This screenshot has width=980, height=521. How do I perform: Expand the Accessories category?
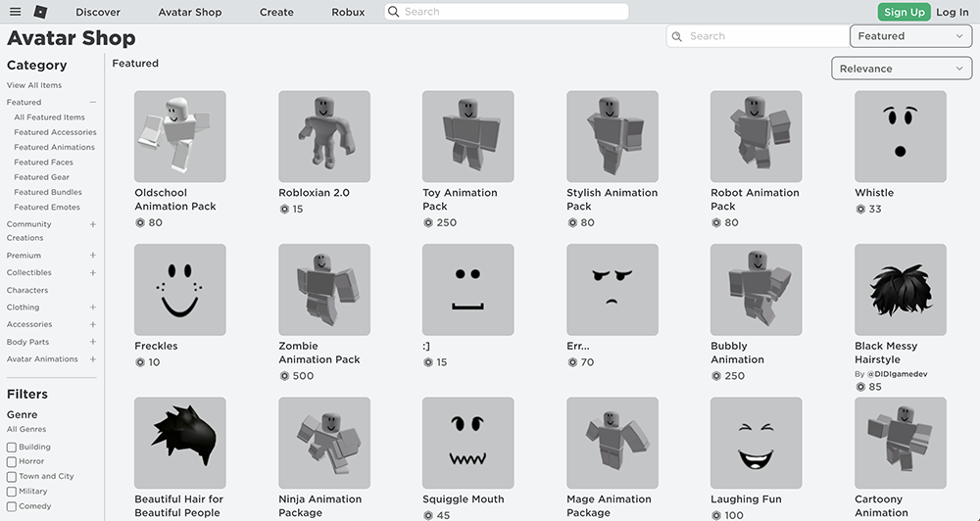[x=93, y=325]
